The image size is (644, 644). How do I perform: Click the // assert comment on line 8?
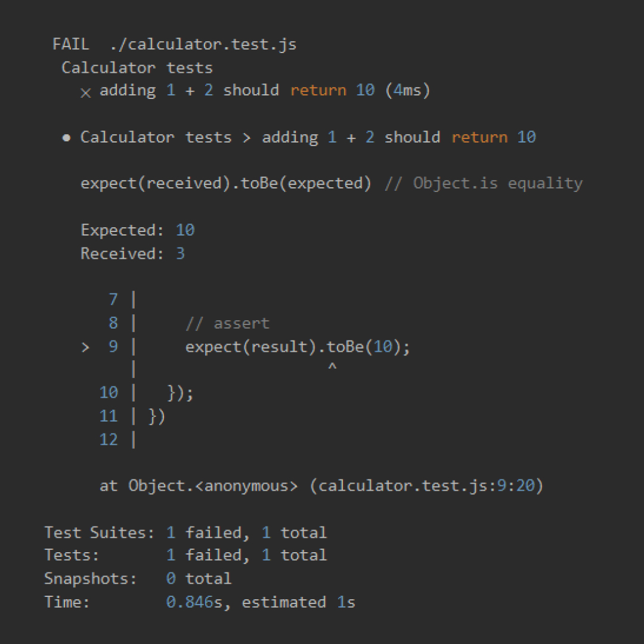point(227,323)
